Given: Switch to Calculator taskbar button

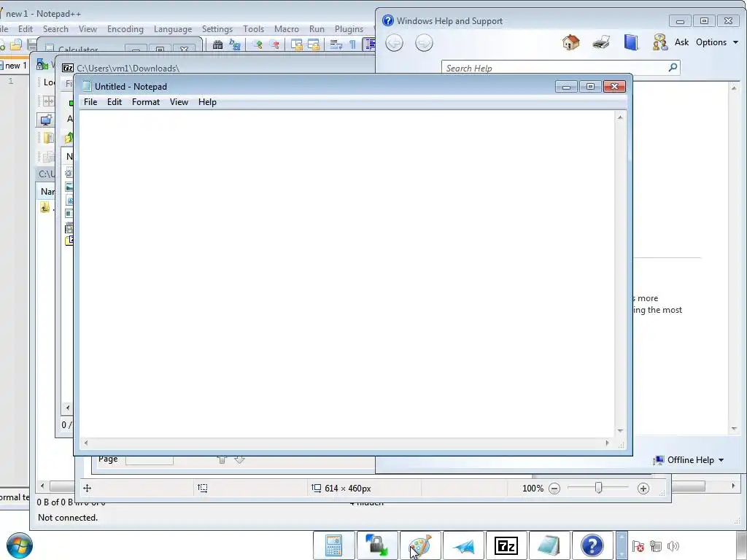Looking at the screenshot, I should (x=334, y=545).
